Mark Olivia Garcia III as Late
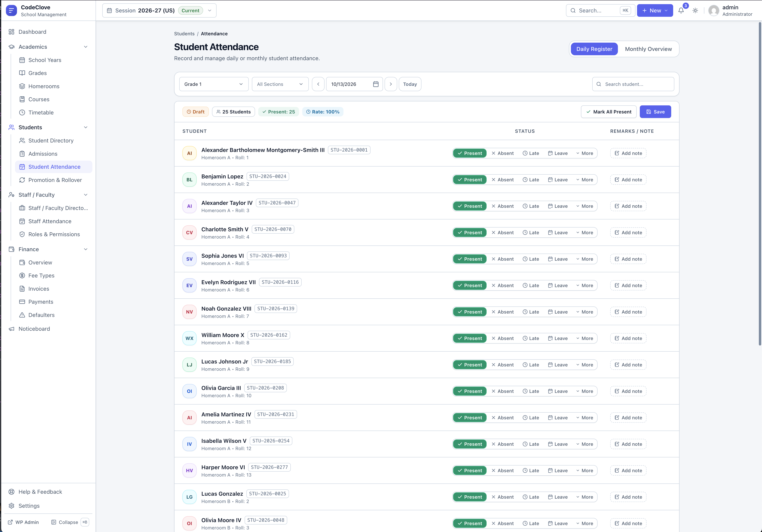 coord(531,391)
